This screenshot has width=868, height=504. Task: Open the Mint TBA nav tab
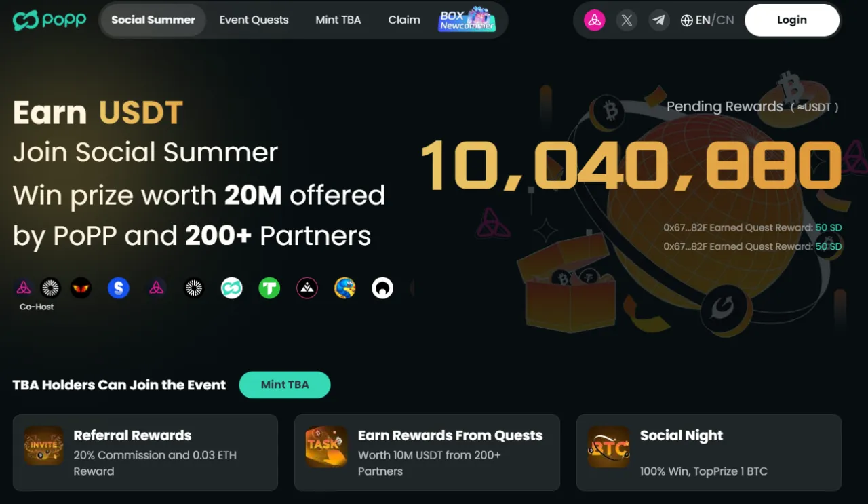point(338,20)
